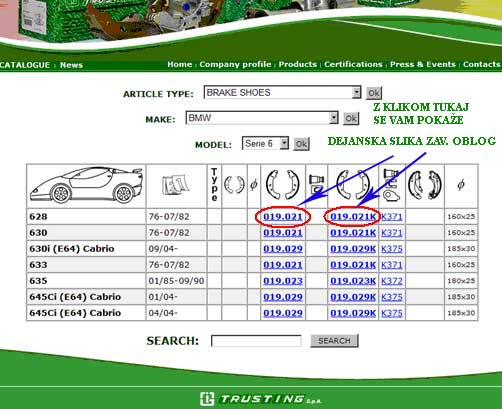Click the calendar year icon in table header
The width and height of the screenshot is (502, 409).
point(175,185)
